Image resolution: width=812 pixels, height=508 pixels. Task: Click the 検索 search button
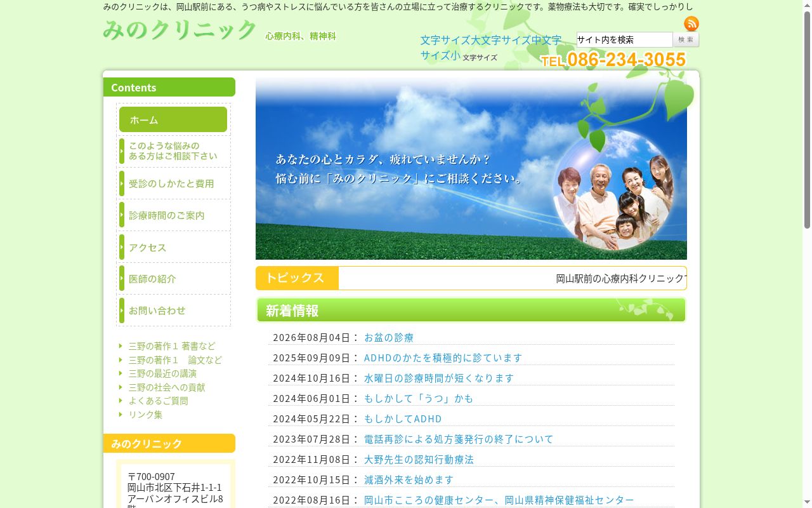686,39
